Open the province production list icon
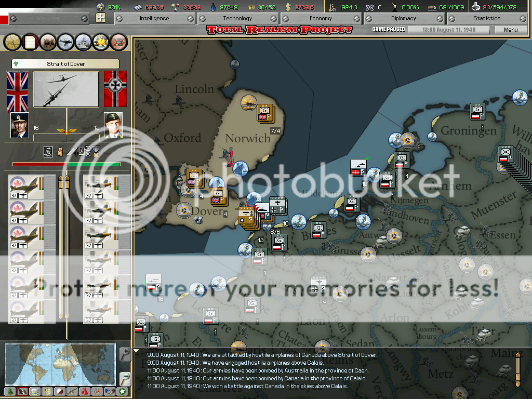This screenshot has width=532, height=399. (119, 41)
